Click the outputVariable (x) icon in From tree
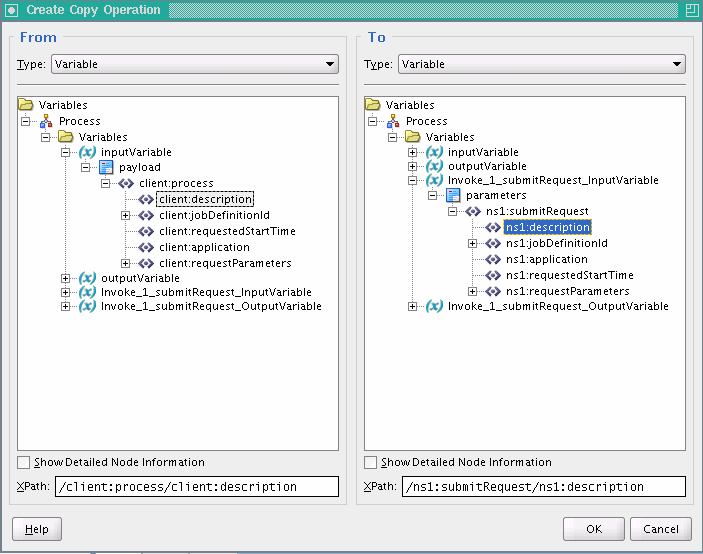 87,278
